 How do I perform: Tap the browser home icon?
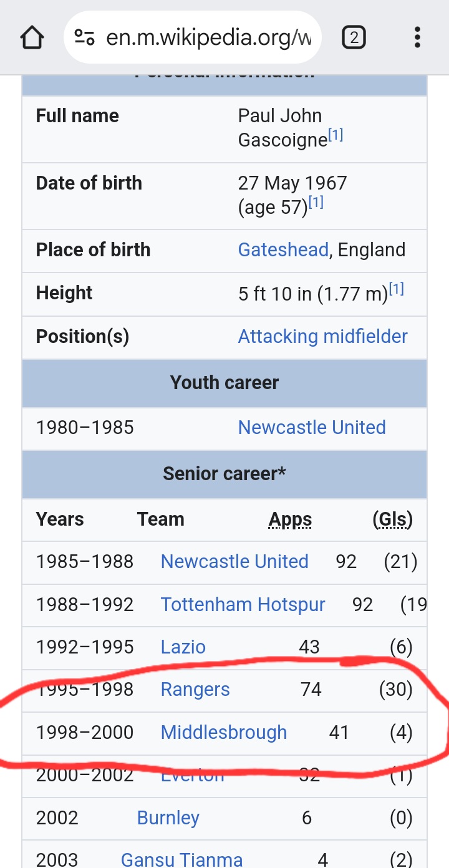pos(32,38)
